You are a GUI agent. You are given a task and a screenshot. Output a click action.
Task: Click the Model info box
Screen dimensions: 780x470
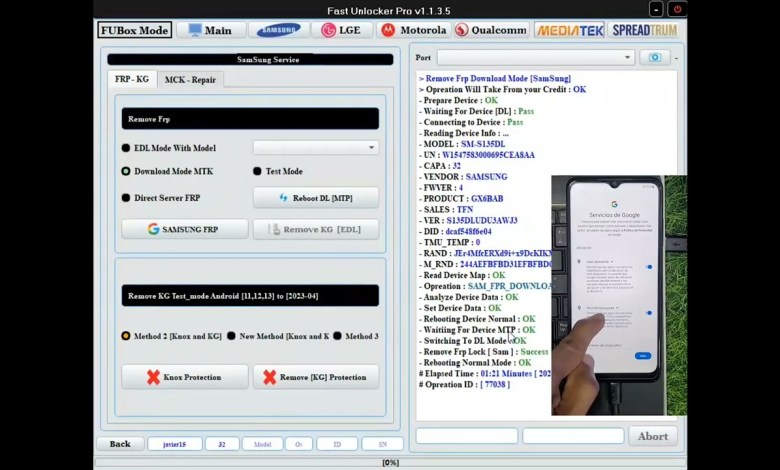pos(263,444)
